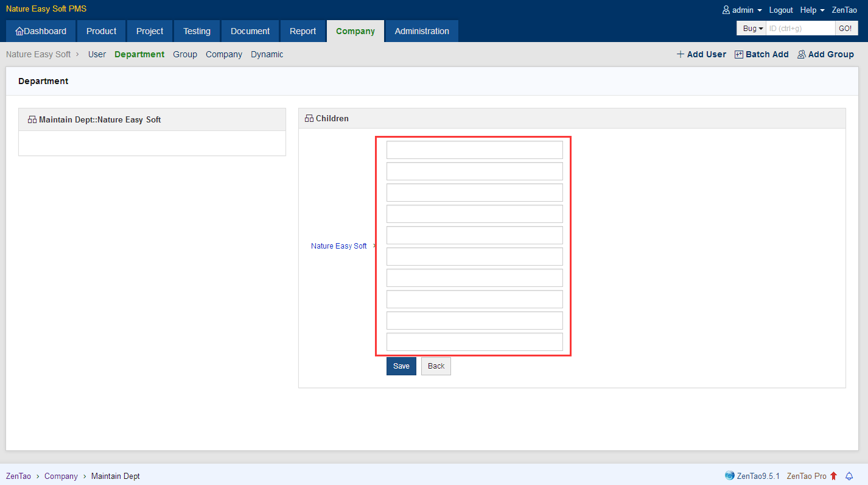Click the Logout link

coord(781,10)
